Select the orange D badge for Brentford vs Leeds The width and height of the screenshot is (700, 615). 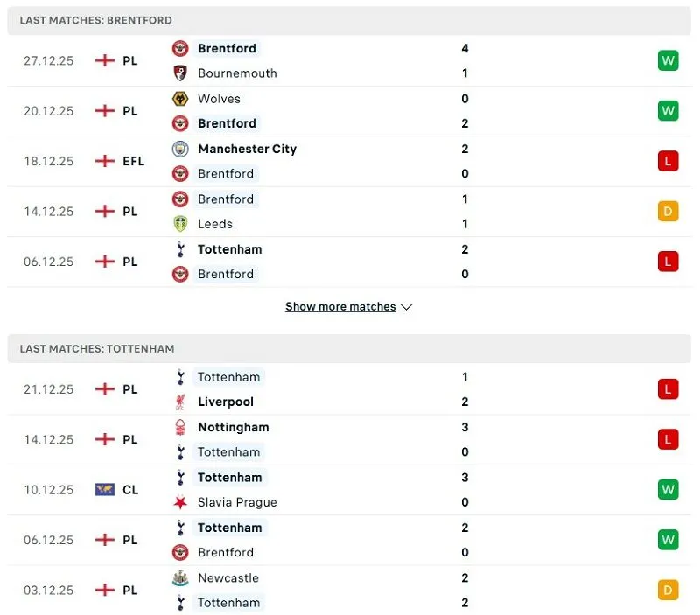tap(667, 211)
